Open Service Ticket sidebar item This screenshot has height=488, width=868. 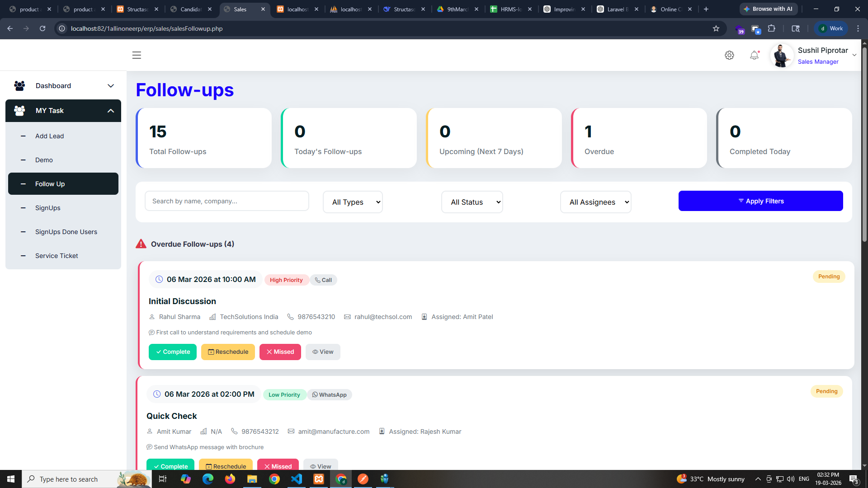click(x=63, y=256)
